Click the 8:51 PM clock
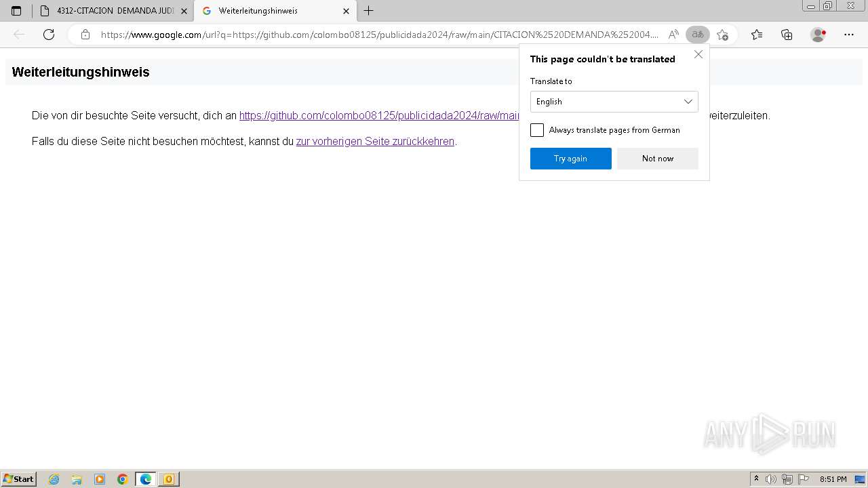The width and height of the screenshot is (868, 488). pyautogui.click(x=833, y=479)
